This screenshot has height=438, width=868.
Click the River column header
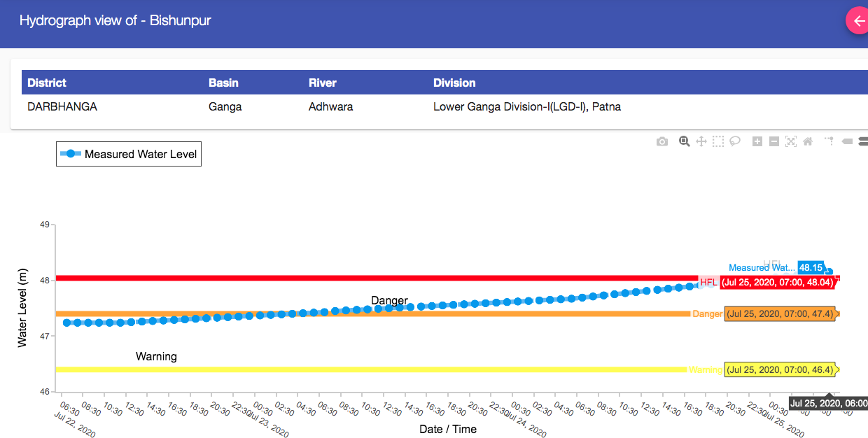tap(323, 83)
